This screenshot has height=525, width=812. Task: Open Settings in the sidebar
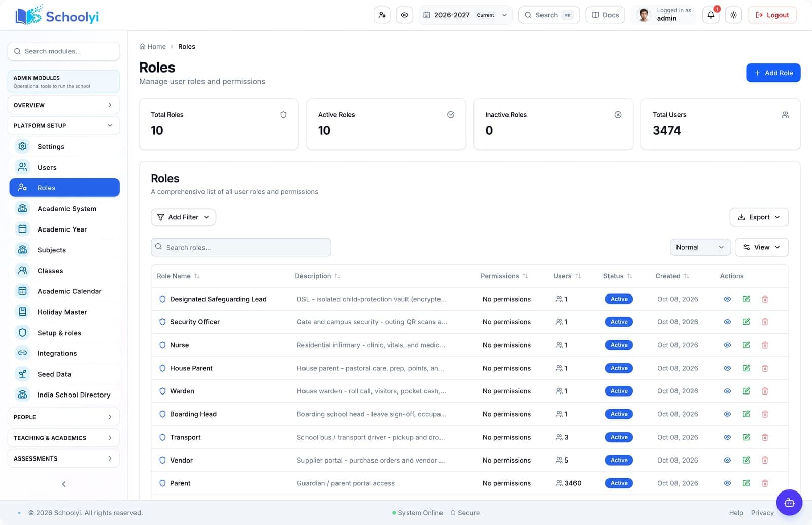click(x=64, y=147)
